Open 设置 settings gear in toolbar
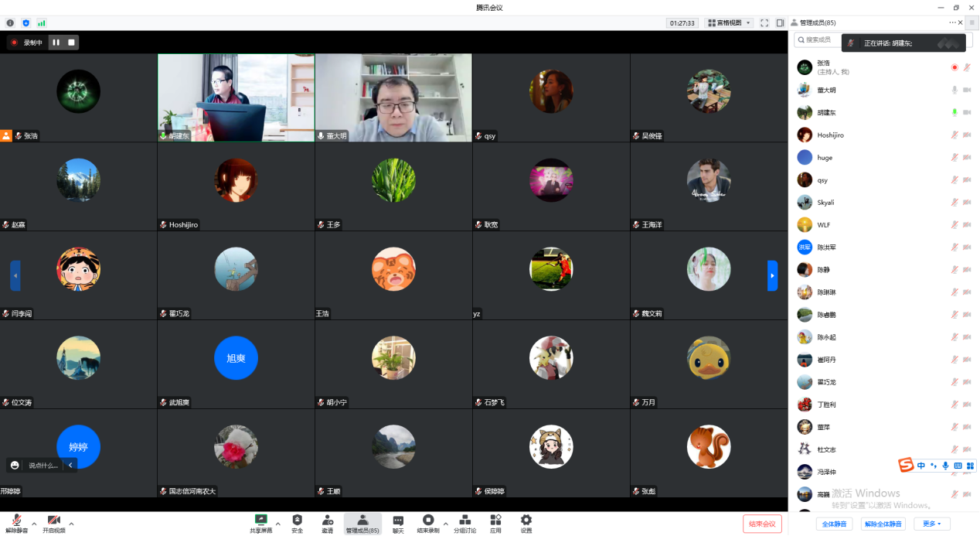 (x=526, y=522)
